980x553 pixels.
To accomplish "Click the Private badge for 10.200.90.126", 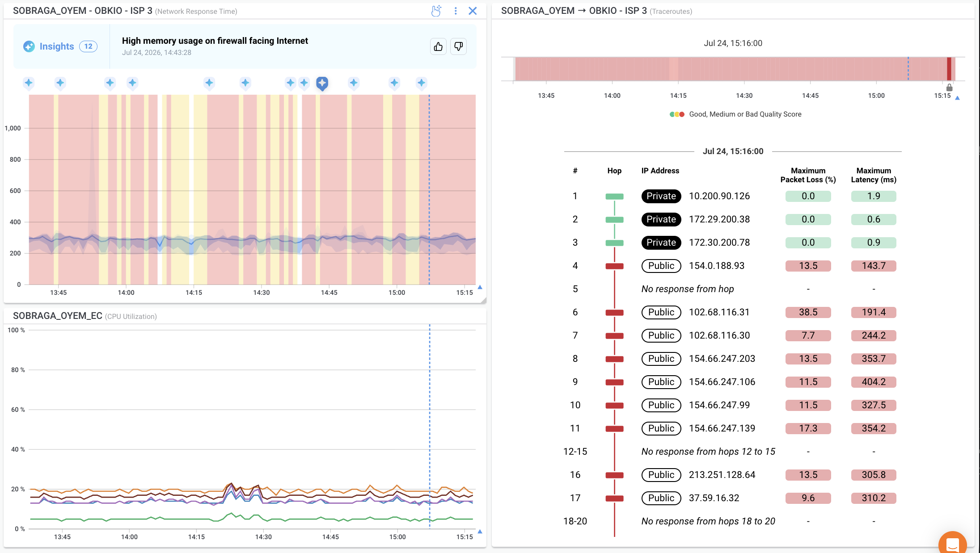I will point(661,196).
